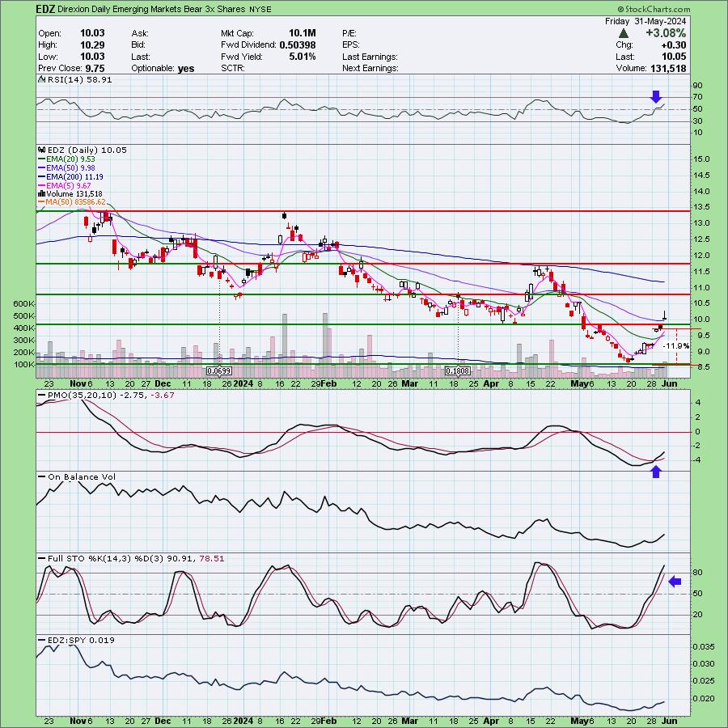The height and width of the screenshot is (728, 728).
Task: Click the 90 level label on the RSI axis
Action: [698, 86]
